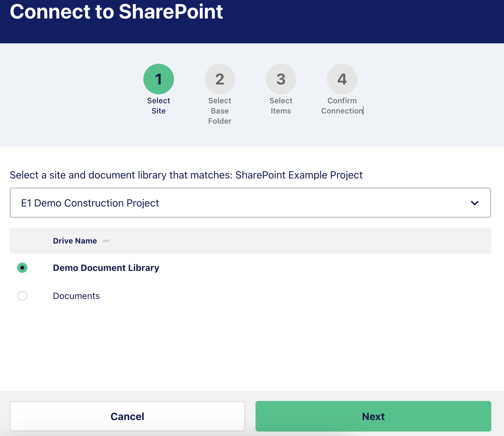504x436 pixels.
Task: Click the Confirm Connection step label
Action: click(342, 106)
